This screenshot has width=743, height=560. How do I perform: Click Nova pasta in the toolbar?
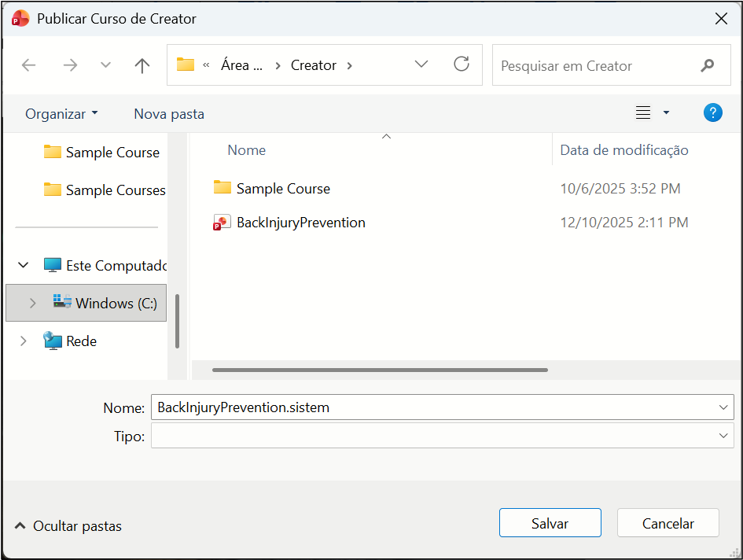pos(169,114)
